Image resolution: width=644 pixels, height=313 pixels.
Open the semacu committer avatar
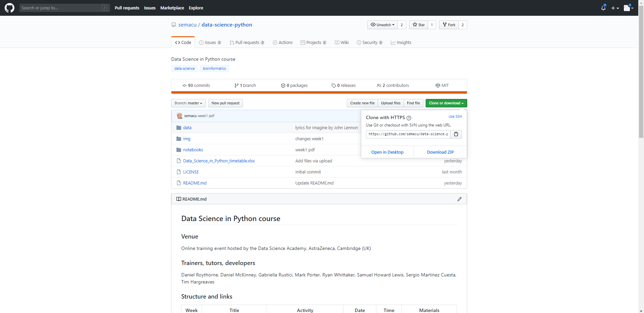179,116
